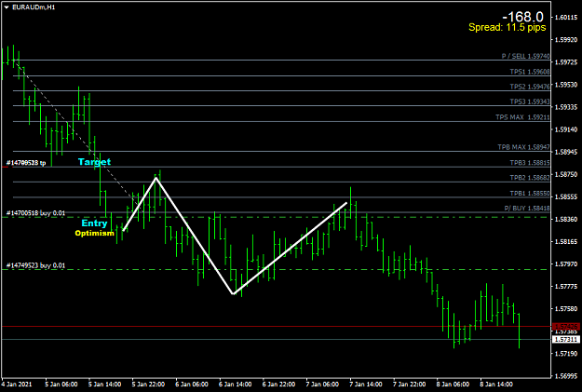The height and width of the screenshot is (392, 582).
Task: Click the TPS2 1.59476 level label
Action: point(530,87)
